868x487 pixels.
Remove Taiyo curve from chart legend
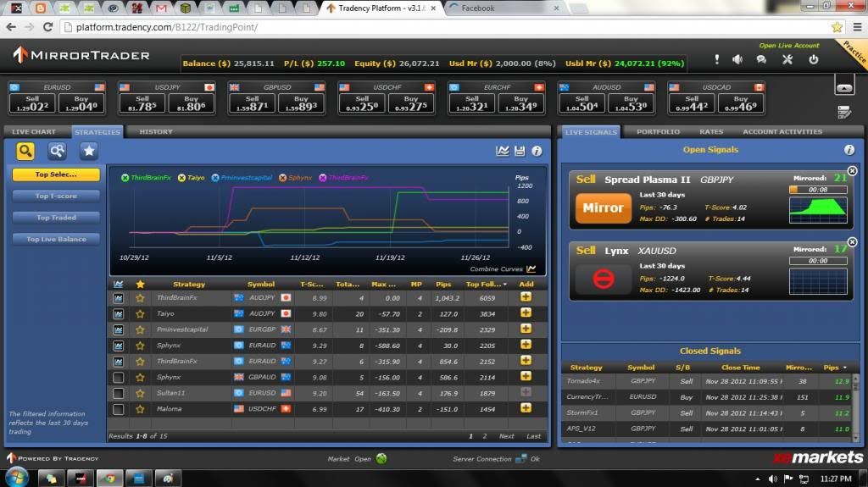pyautogui.click(x=181, y=178)
